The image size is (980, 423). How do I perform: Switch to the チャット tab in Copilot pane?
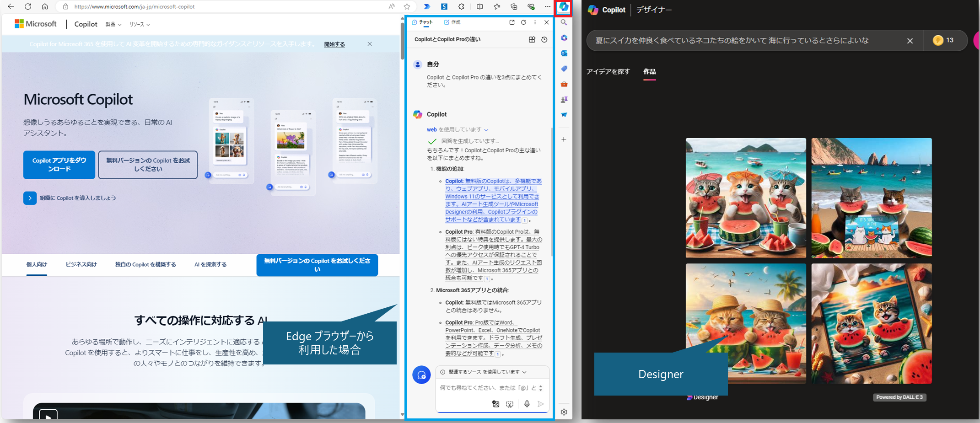coord(422,22)
